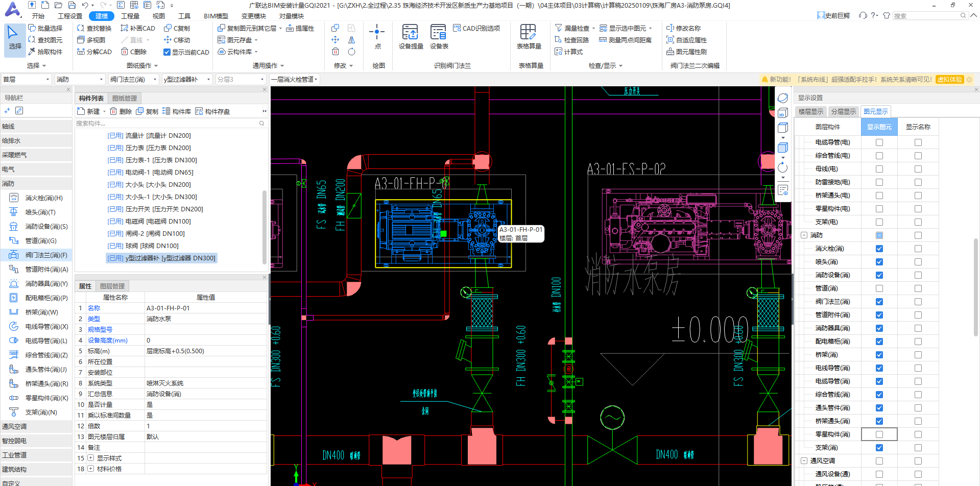Select 喷头(消)(T) in navigation bar
Screen dimensions: 980x486
tap(37, 212)
